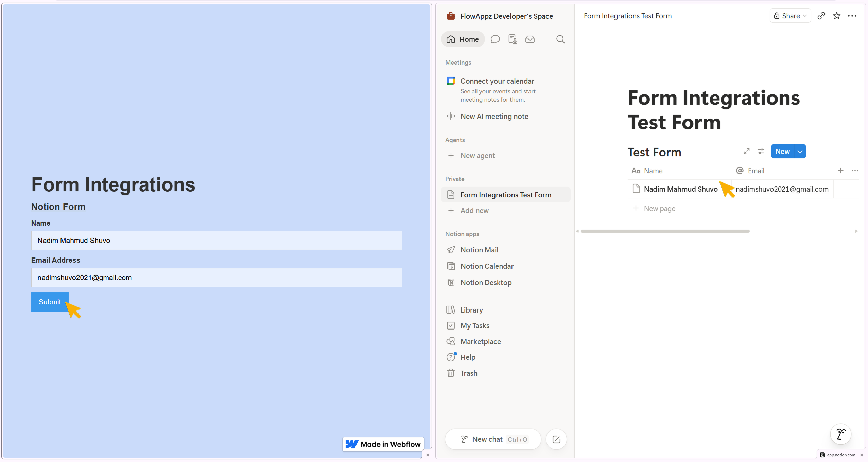Add a property with the plus icon
The height and width of the screenshot is (462, 868).
point(840,171)
